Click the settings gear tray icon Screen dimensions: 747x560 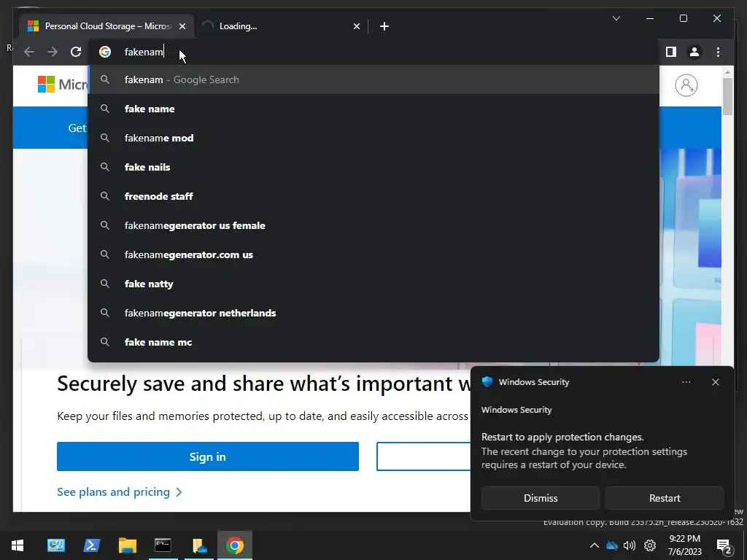pos(650,545)
